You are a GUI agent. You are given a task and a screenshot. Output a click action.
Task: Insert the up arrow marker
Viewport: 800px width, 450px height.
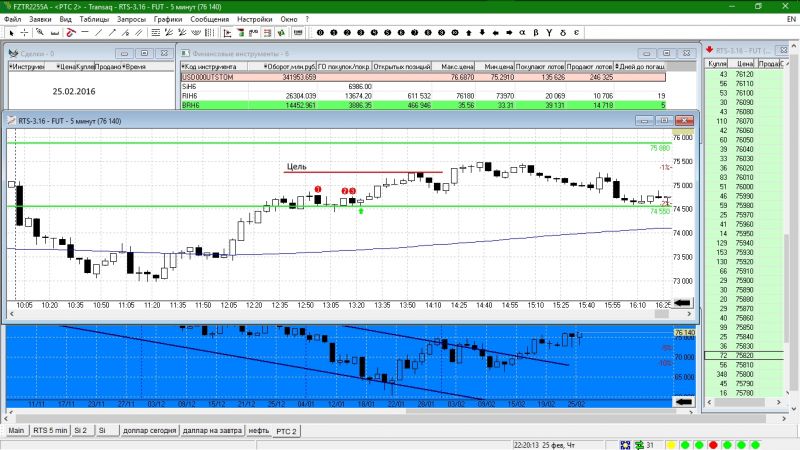[468, 33]
